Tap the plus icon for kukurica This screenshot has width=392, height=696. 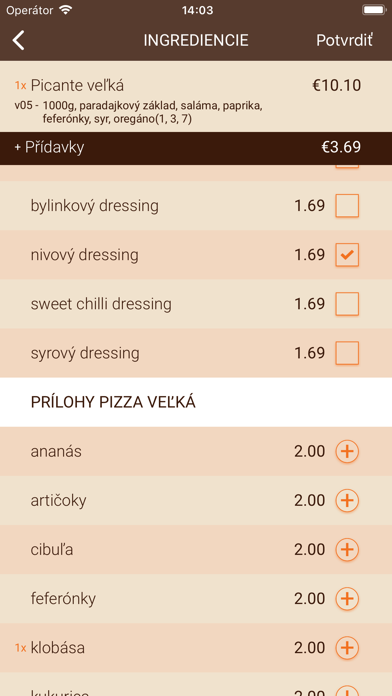[347, 692]
